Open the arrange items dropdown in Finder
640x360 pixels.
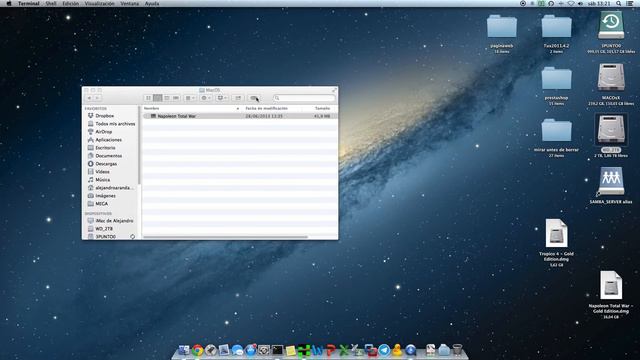tap(190, 98)
